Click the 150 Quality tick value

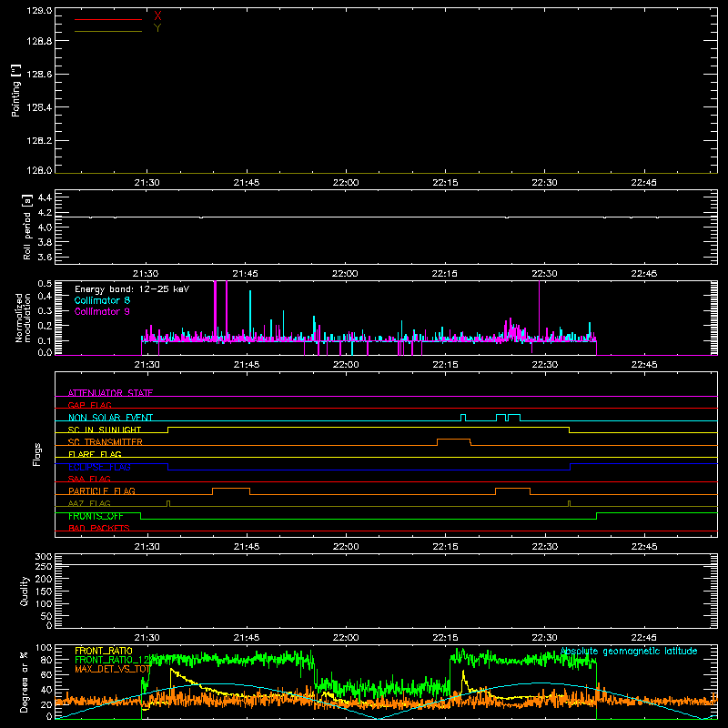pos(44,591)
